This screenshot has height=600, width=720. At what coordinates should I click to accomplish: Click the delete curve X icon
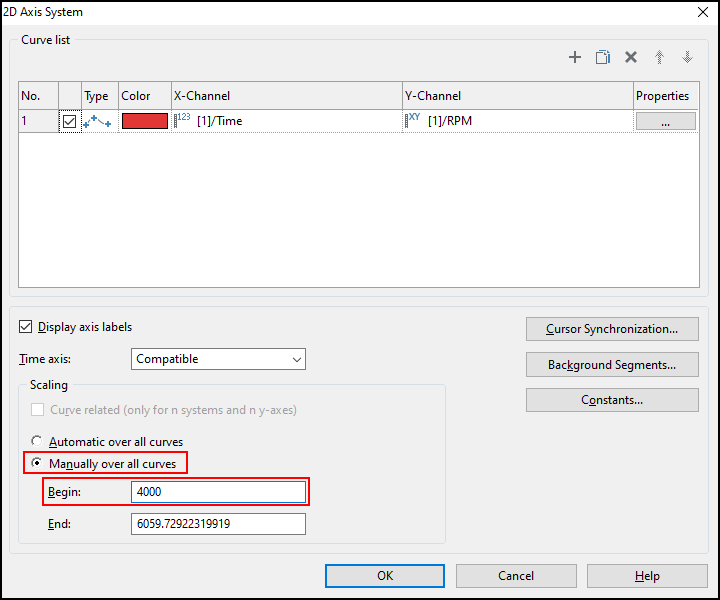(631, 58)
